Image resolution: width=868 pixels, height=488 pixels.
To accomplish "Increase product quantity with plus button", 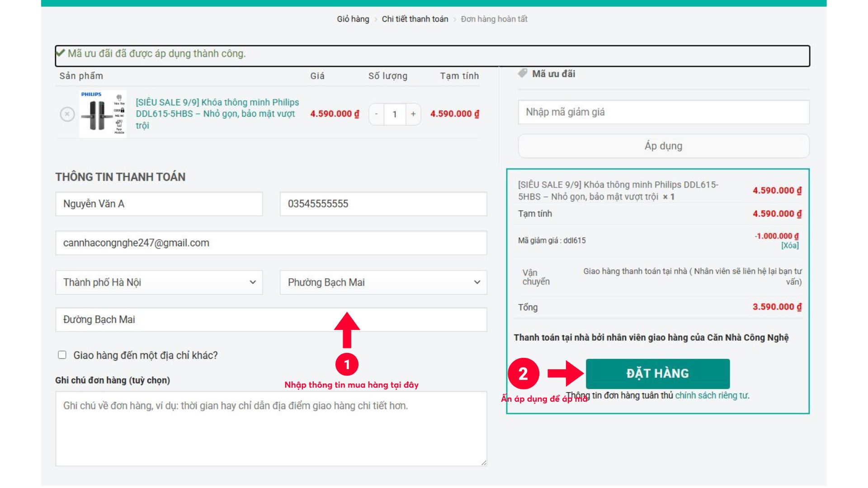I will pyautogui.click(x=413, y=114).
